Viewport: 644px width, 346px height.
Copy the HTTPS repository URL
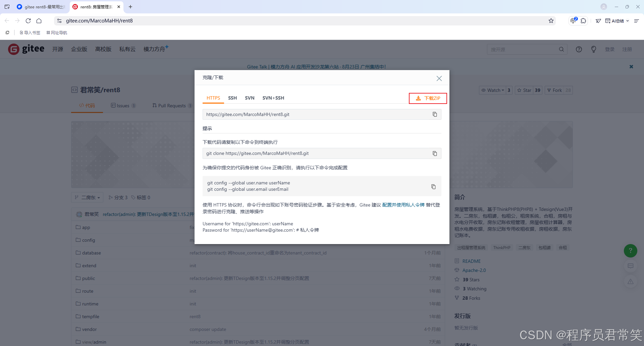pos(435,114)
